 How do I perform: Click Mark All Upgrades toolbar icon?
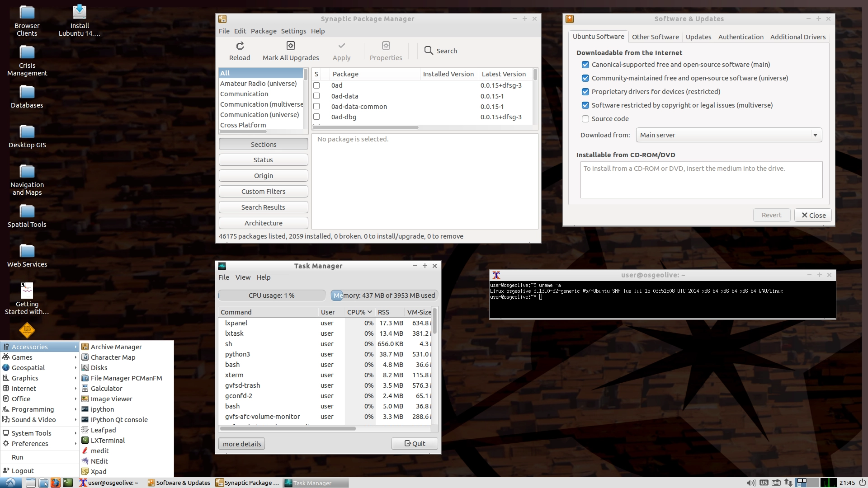point(291,51)
